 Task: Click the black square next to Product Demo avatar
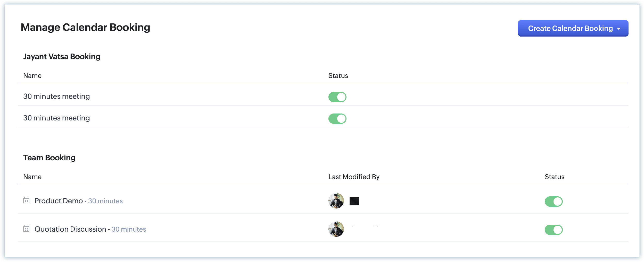pos(354,201)
